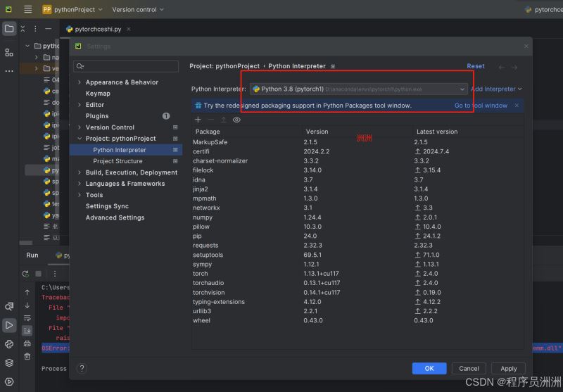Select torch package row
This screenshot has height=392, width=563.
[x=358, y=274]
